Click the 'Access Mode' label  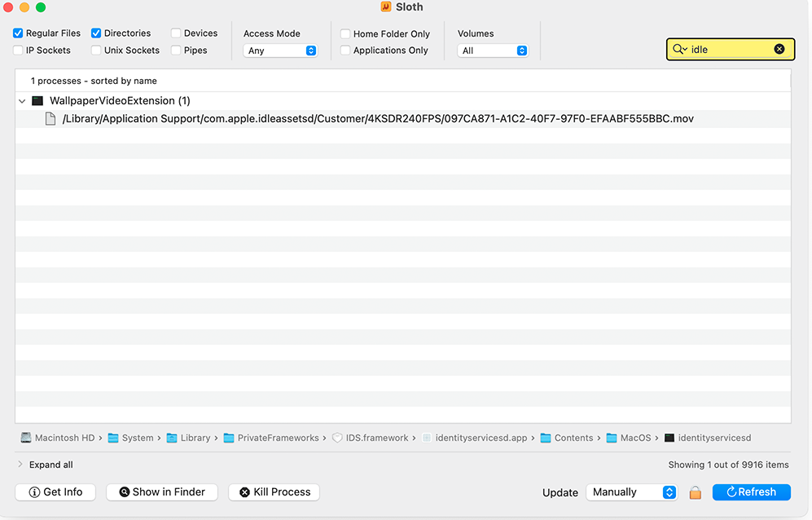tap(272, 33)
